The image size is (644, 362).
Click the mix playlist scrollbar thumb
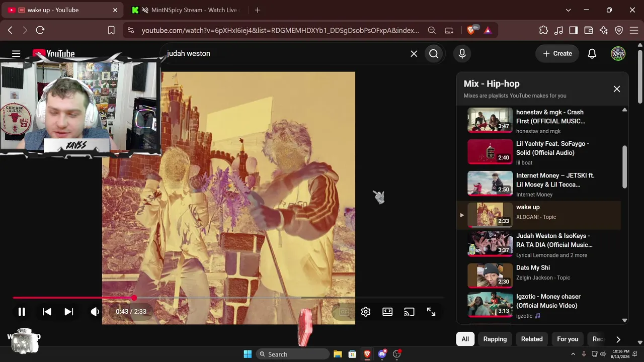[625, 167]
